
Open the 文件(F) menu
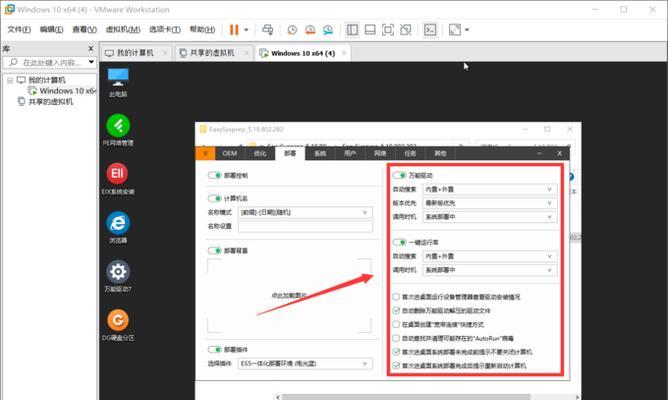point(19,29)
